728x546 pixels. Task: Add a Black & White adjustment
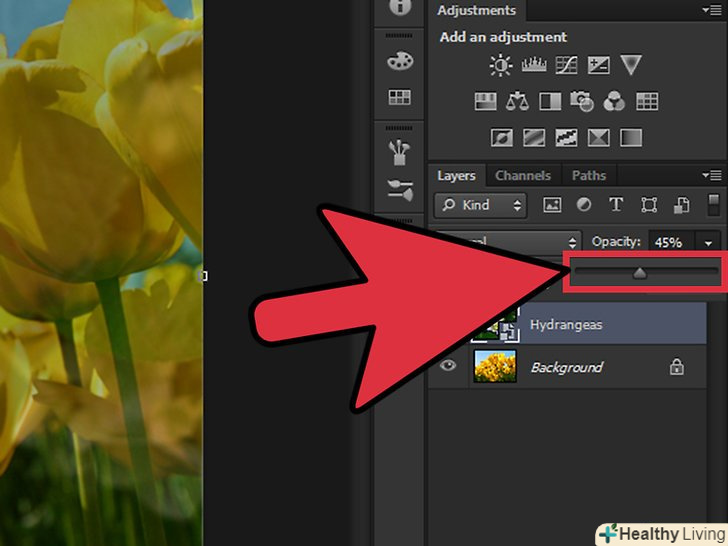point(550,101)
